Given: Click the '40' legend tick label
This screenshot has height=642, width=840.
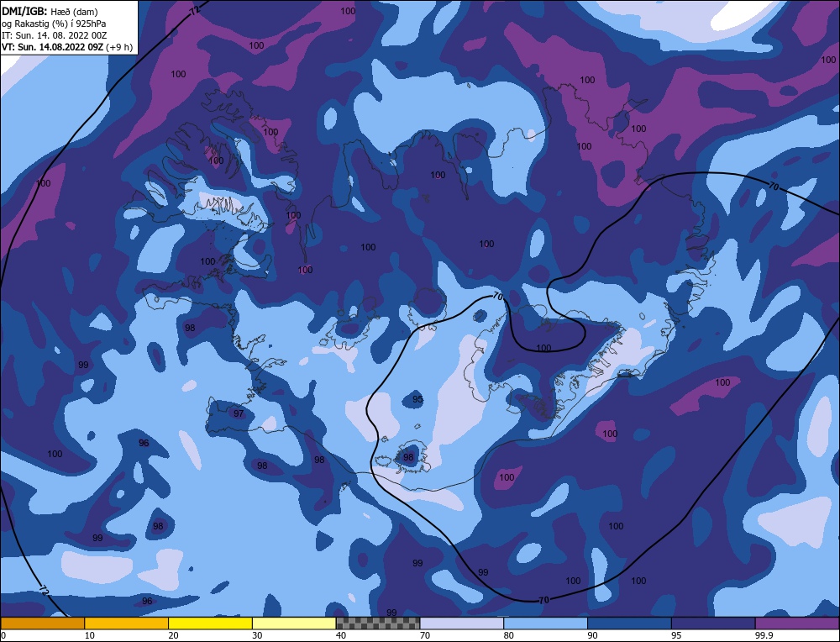Looking at the screenshot, I should [x=341, y=635].
